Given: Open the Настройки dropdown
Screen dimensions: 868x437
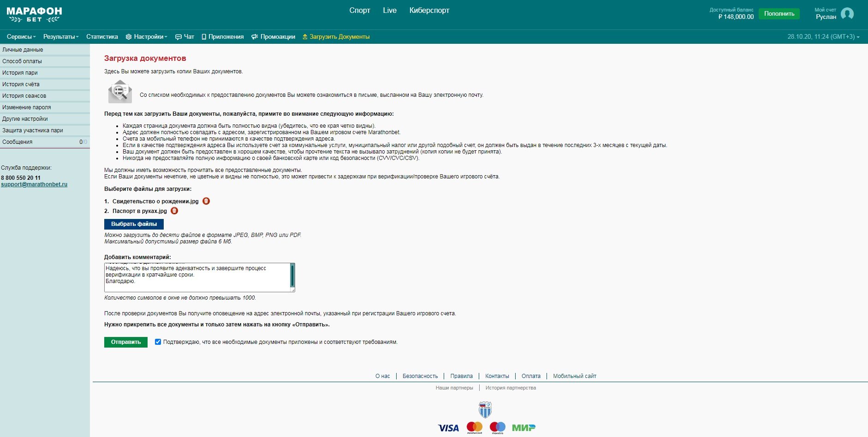Looking at the screenshot, I should point(147,37).
